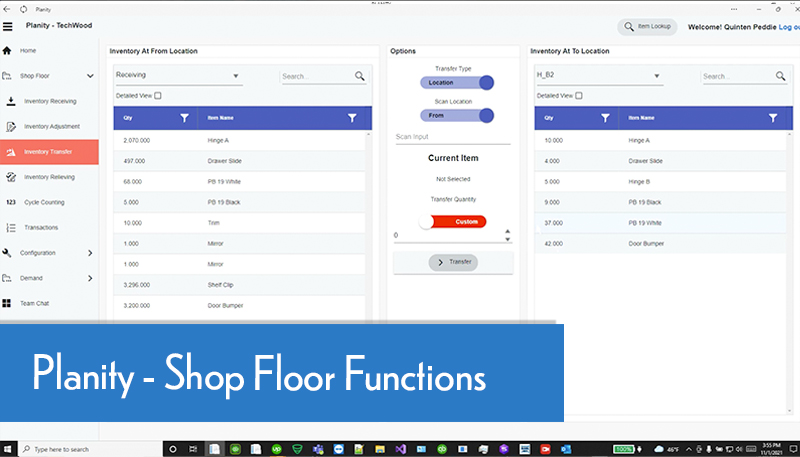The image size is (800, 457).
Task: Select the Hinge B row in To Location
Action: coord(660,182)
